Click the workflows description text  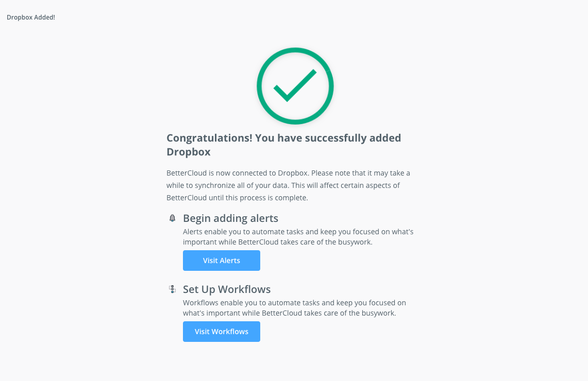click(294, 307)
